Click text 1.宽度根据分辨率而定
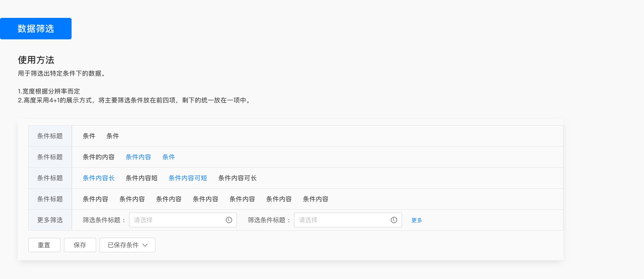644x279 pixels. pos(49,91)
